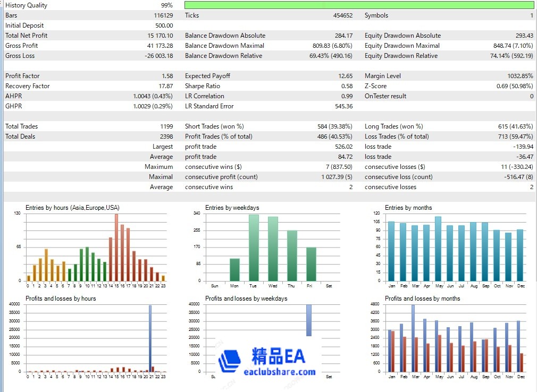Click the Fri bar in Entries by weekdays
Image resolution: width=537 pixels, height=392 pixels.
point(312,265)
